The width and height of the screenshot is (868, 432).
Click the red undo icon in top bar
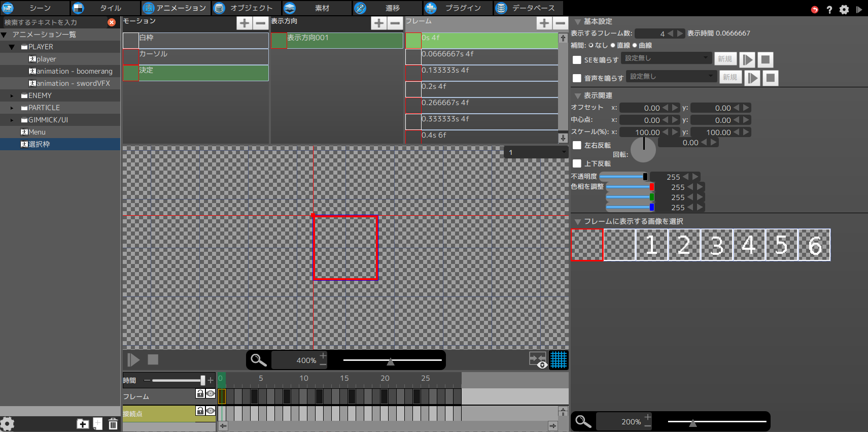tap(815, 9)
